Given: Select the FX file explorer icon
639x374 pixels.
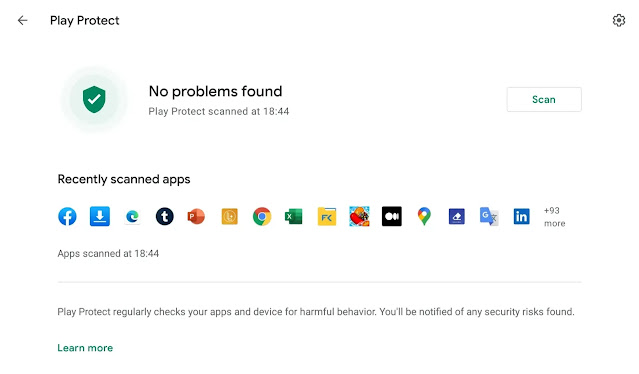Looking at the screenshot, I should (327, 216).
